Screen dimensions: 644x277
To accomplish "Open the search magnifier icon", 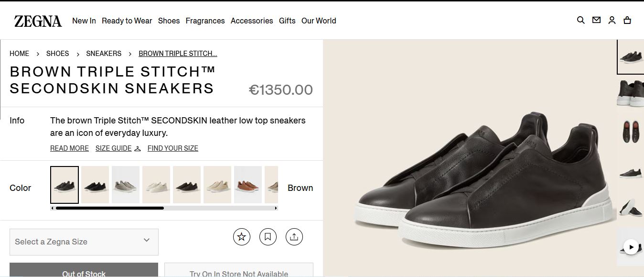I will [x=581, y=20].
